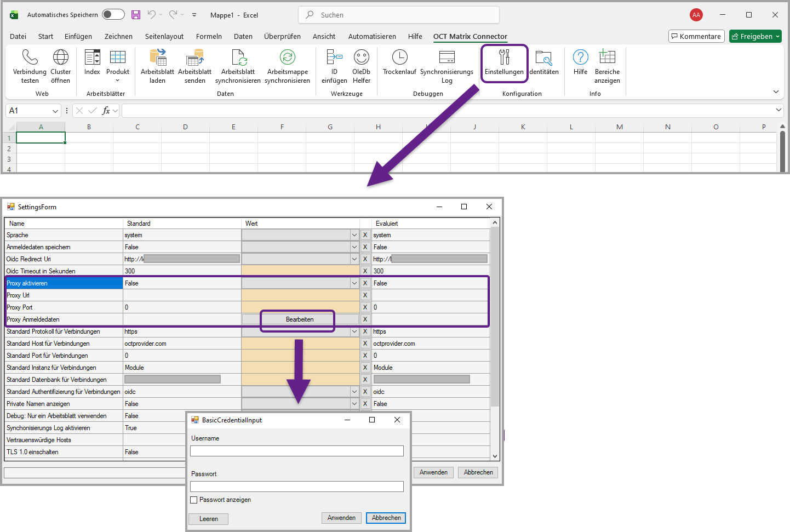Open the OleDb Helfer tool
Viewport: 790px width, 532px height.
click(x=361, y=58)
